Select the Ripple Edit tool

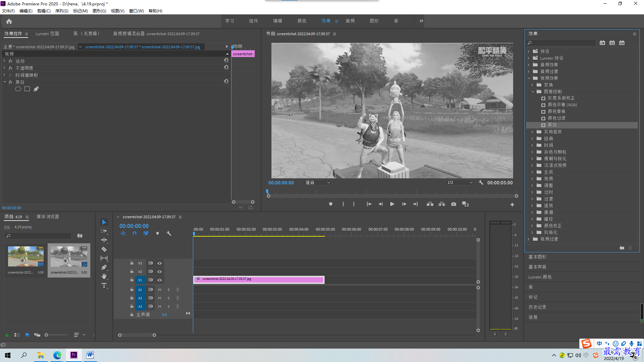[x=104, y=240]
